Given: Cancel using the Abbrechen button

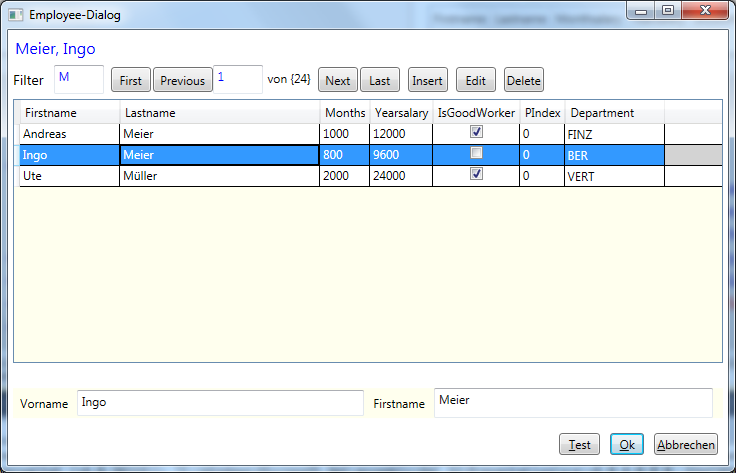Looking at the screenshot, I should click(686, 445).
